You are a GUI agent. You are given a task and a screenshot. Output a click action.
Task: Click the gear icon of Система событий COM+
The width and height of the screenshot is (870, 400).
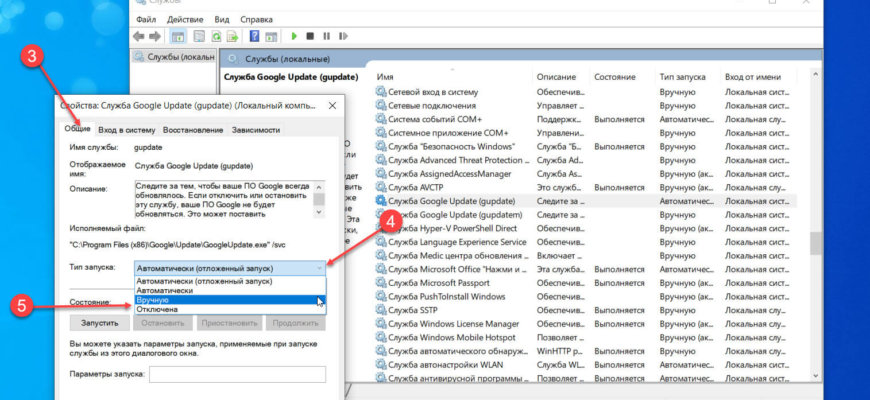point(381,119)
